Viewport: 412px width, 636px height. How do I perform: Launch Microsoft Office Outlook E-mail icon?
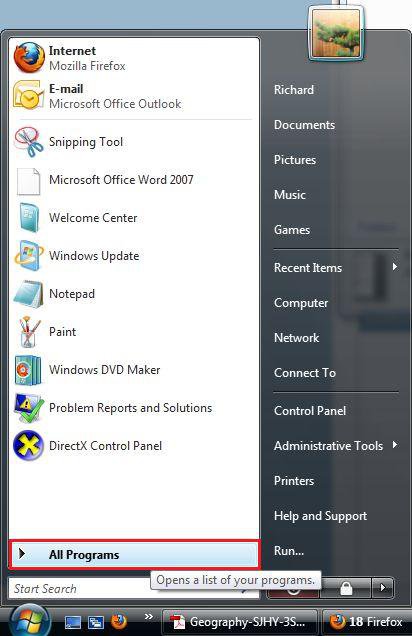click(28, 96)
